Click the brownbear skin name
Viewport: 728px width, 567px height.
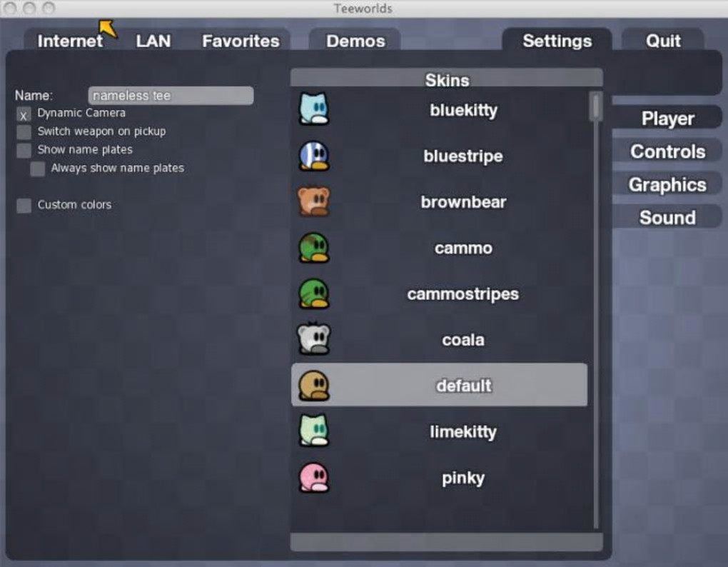click(463, 202)
